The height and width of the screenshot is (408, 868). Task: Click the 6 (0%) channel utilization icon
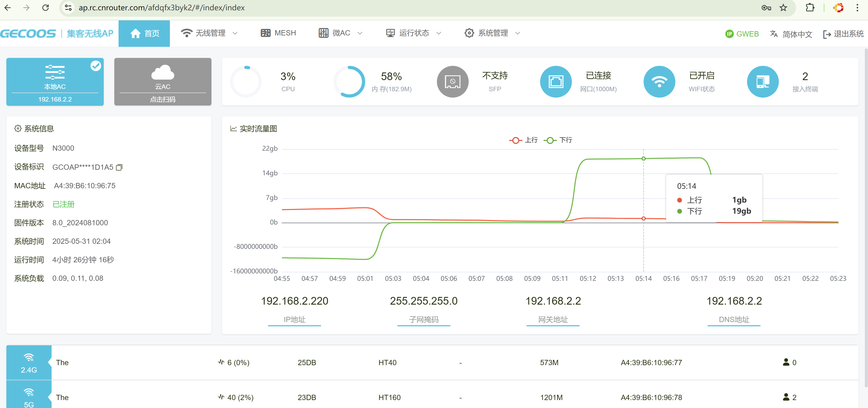221,362
